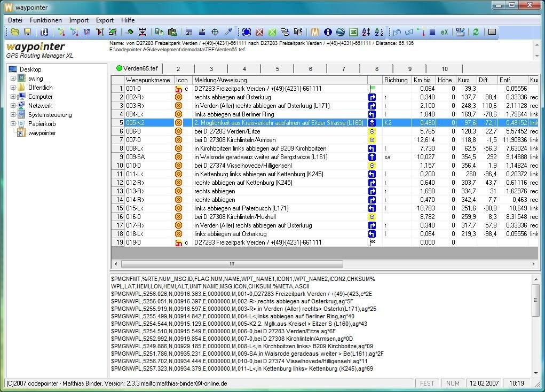This screenshot has height=392, width=545.
Task: Expand the Computer tree node
Action: (x=13, y=97)
